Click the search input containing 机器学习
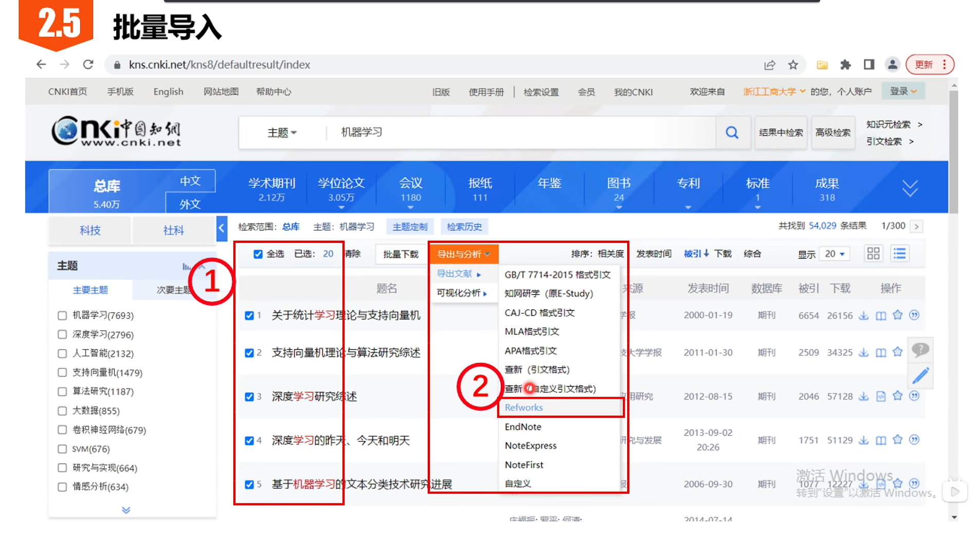The width and height of the screenshot is (980, 552). (514, 132)
